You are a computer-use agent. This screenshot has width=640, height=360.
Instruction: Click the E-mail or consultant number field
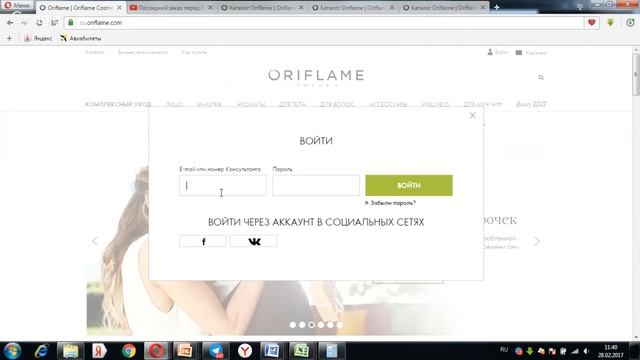coord(223,185)
